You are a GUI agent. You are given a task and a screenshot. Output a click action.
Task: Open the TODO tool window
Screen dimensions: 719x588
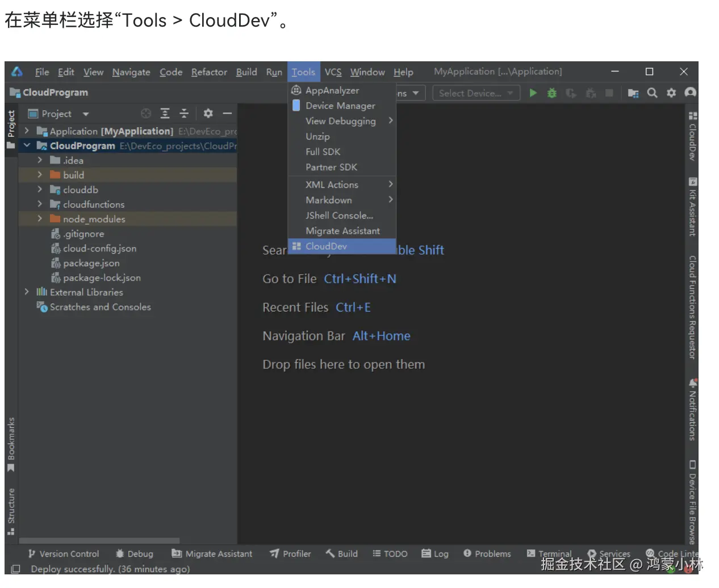click(390, 553)
